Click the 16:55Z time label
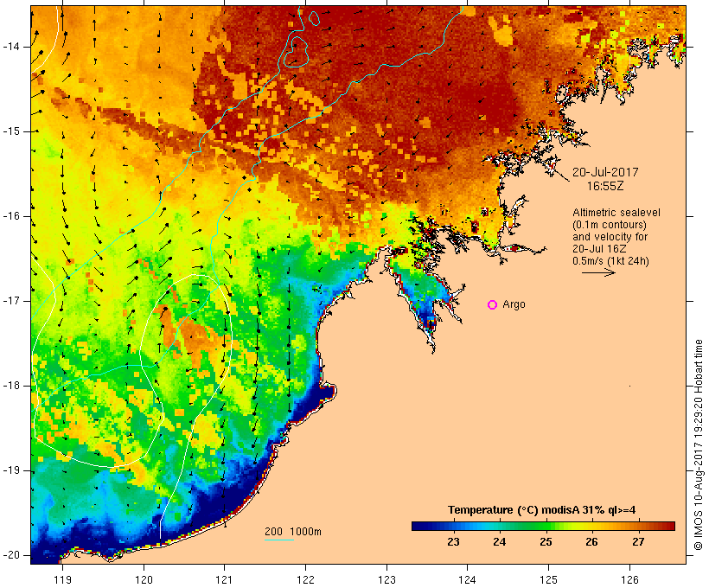 tap(605, 186)
